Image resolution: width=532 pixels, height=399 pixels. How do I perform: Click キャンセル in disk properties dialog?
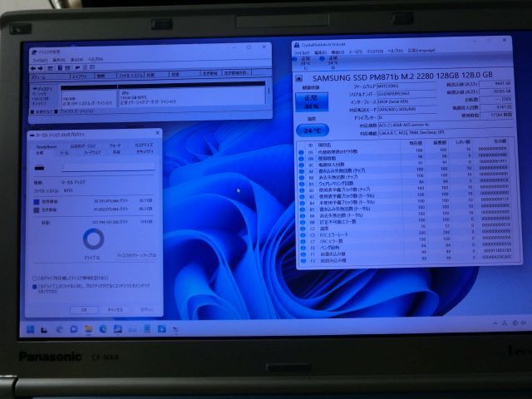(x=116, y=309)
